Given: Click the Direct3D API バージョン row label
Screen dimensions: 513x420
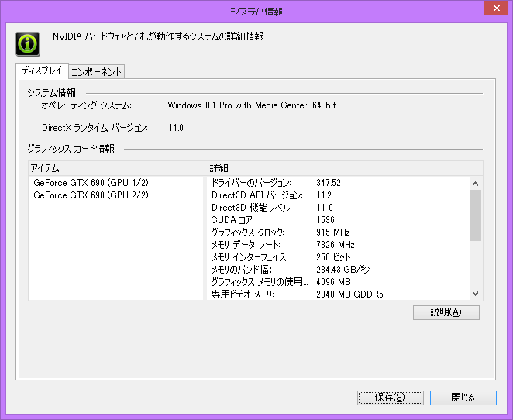Looking at the screenshot, I should click(x=256, y=195).
